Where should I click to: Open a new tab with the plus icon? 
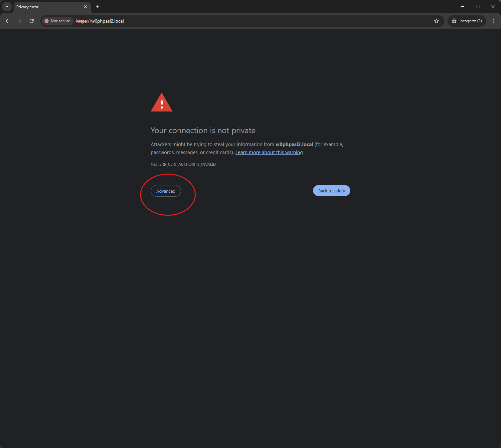click(97, 7)
